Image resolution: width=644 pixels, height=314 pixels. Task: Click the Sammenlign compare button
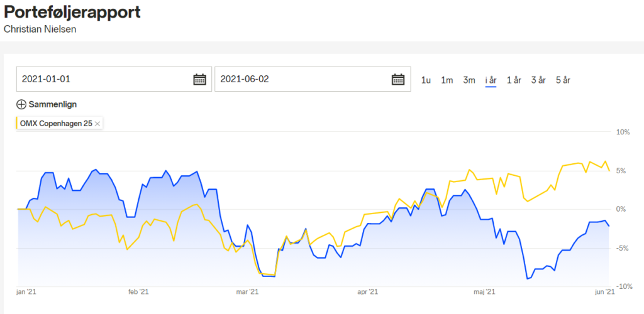pos(47,104)
